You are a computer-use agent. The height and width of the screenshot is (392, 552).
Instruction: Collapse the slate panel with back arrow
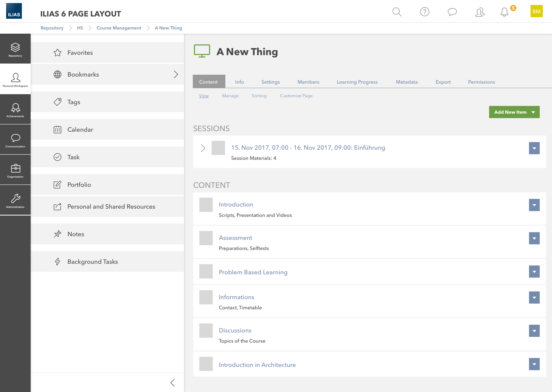point(172,383)
